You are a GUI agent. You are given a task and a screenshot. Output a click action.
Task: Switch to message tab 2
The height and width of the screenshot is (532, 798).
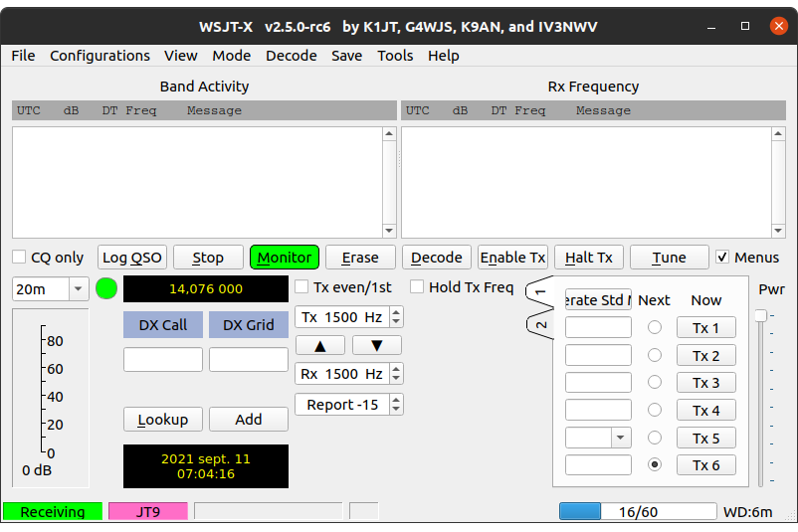point(541,324)
